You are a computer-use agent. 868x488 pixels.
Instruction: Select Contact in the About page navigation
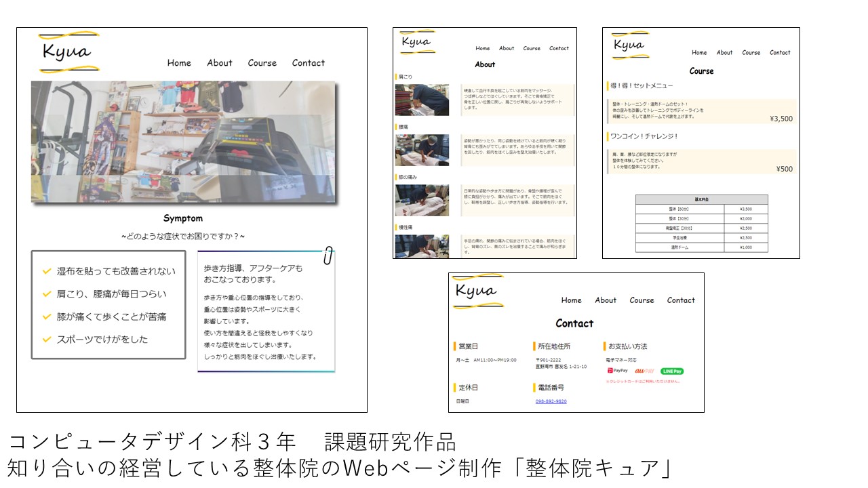point(559,49)
